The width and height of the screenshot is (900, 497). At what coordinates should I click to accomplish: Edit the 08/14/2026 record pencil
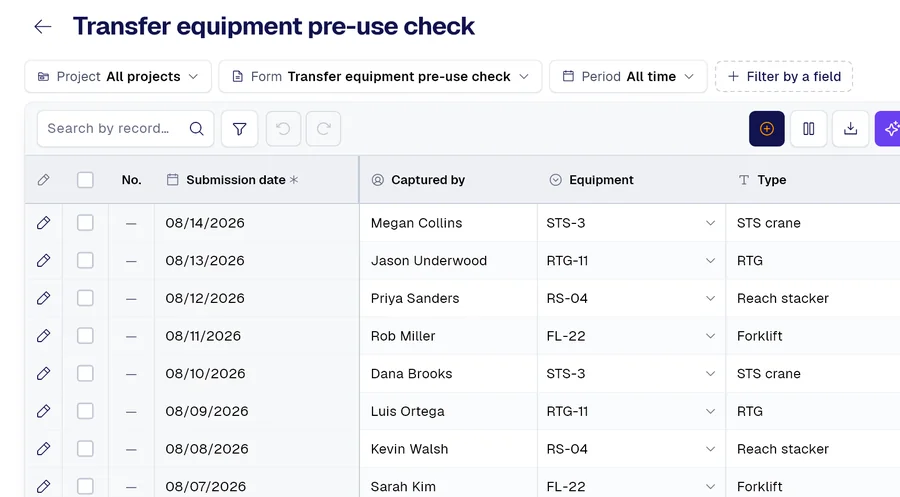44,223
